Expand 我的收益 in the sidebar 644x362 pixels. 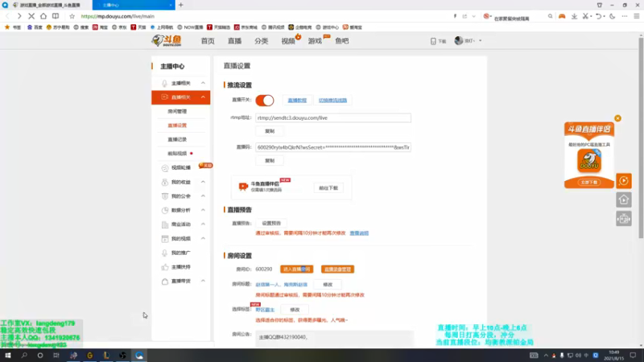point(203,182)
